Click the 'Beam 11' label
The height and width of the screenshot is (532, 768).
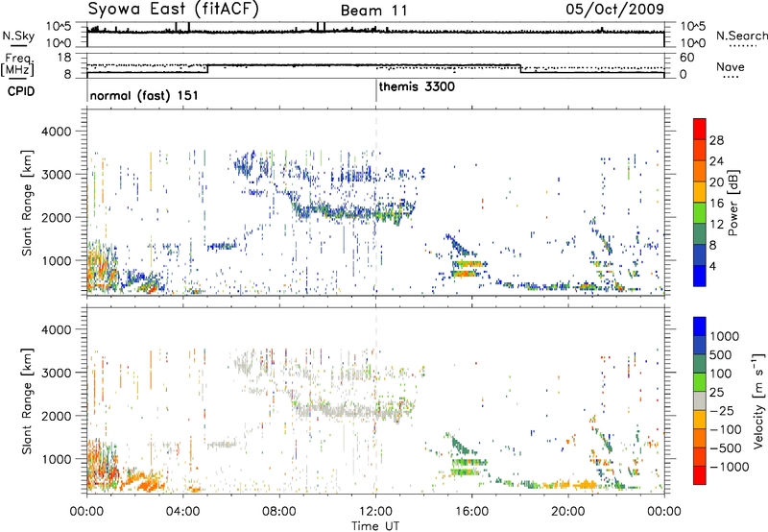point(374,11)
